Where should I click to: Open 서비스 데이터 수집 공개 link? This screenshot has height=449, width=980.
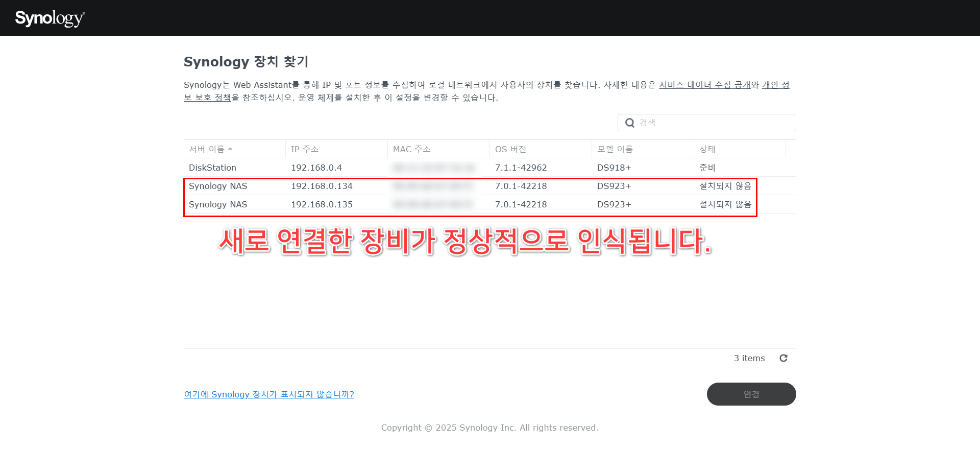coord(705,85)
